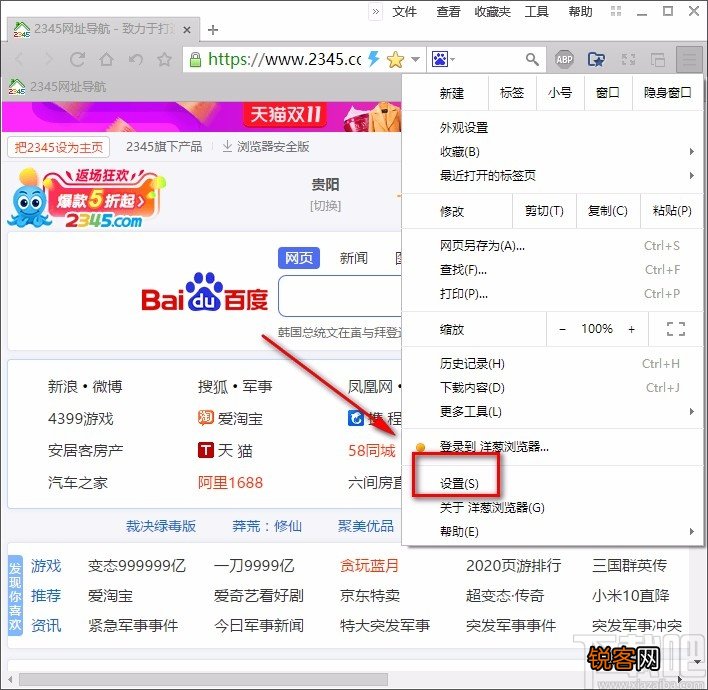Click the undo closed tab icon
Viewport: 708px width, 690px height.
[135, 59]
